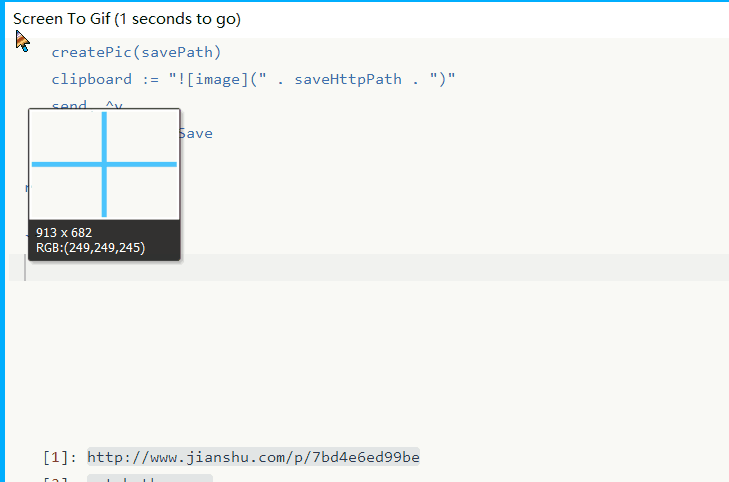729x482 pixels.
Task: Click the partially hidden send ^v line
Action: click(86, 104)
